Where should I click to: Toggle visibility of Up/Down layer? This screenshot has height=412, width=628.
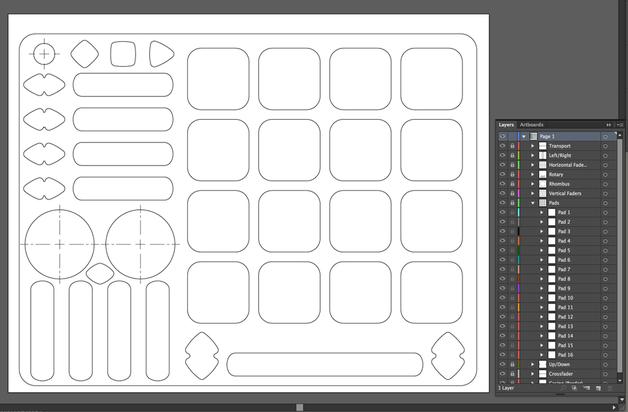tap(503, 365)
